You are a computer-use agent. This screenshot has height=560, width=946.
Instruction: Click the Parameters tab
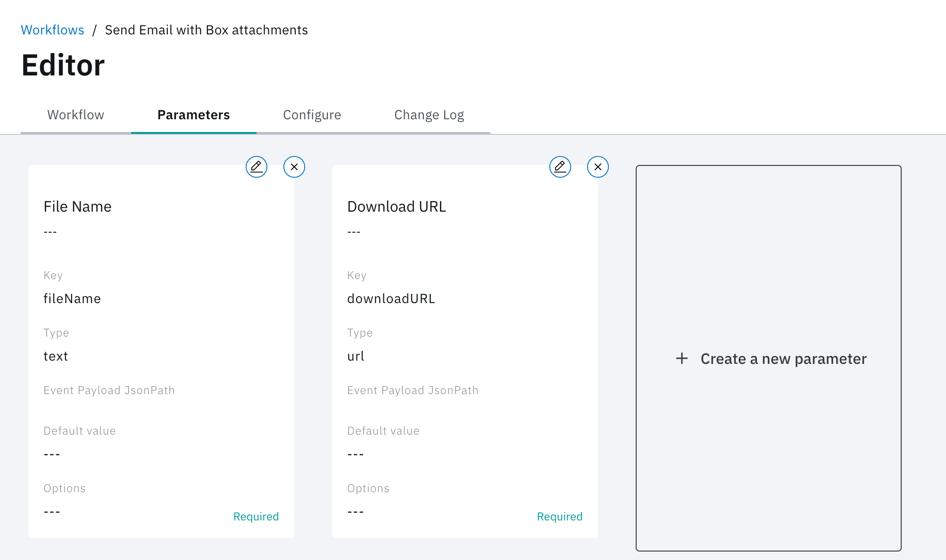click(x=193, y=115)
